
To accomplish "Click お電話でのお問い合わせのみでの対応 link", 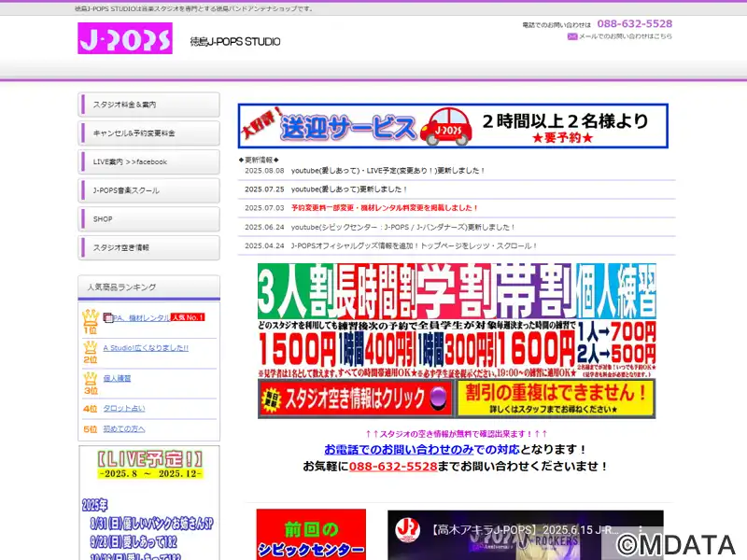I will coord(422,450).
